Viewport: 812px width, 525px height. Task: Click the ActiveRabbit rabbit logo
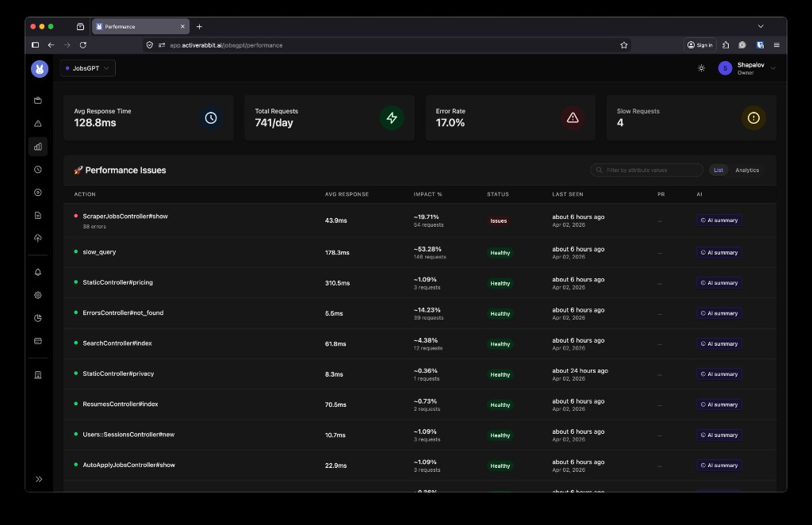pos(40,69)
